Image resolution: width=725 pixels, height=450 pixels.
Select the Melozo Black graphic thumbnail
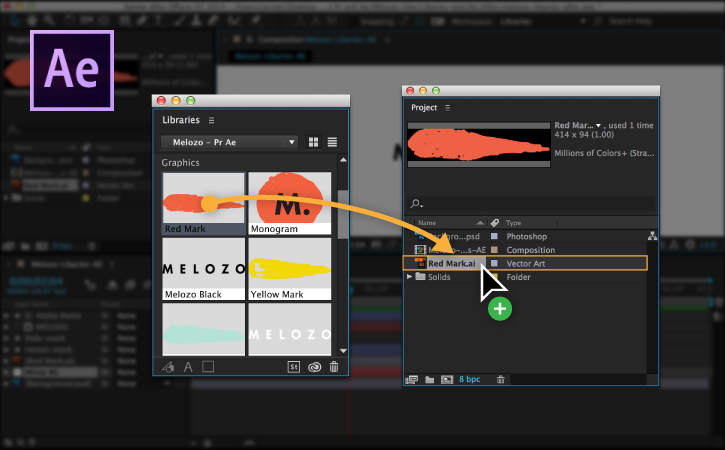(x=203, y=269)
